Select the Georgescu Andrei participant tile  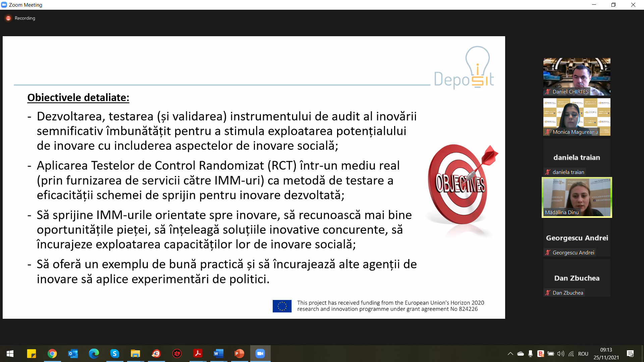(x=577, y=238)
